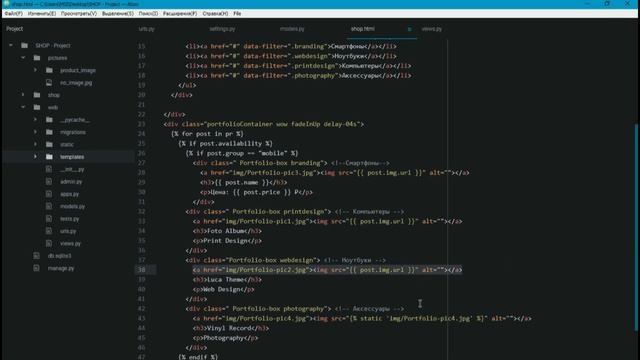Open the Просмотреть(V) menu
Image resolution: width=640 pixels, height=360 pixels.
click(x=79, y=13)
